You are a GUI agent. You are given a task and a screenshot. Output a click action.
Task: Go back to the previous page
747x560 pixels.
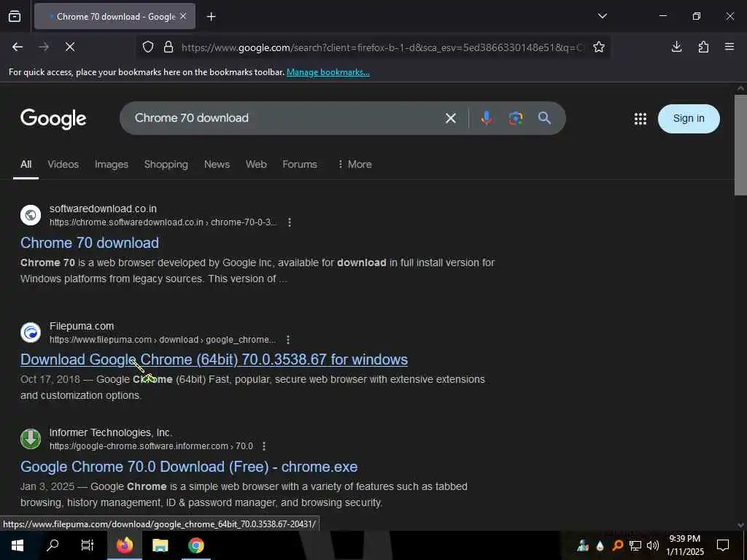pyautogui.click(x=18, y=47)
